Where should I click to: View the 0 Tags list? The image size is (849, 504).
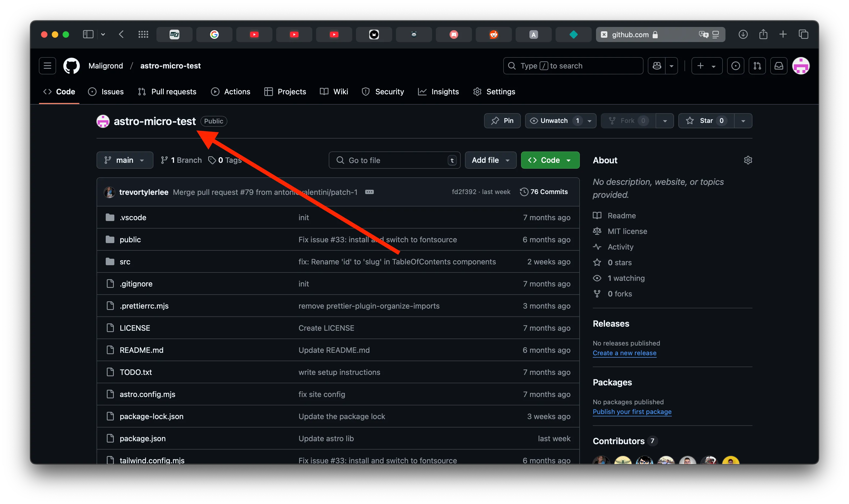point(225,160)
